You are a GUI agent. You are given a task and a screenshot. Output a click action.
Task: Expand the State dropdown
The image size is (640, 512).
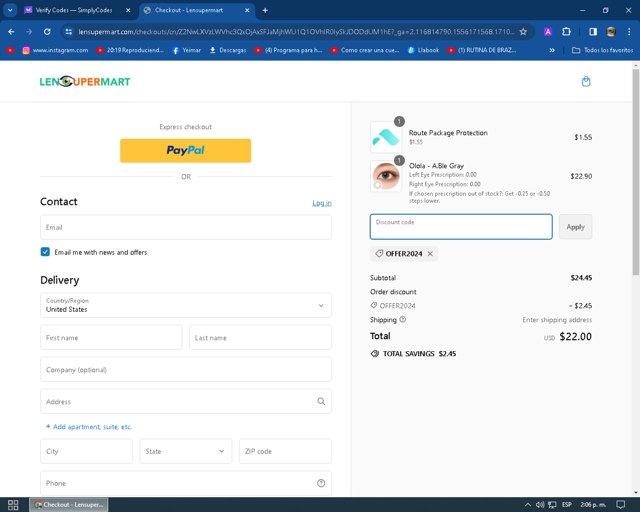tap(186, 451)
